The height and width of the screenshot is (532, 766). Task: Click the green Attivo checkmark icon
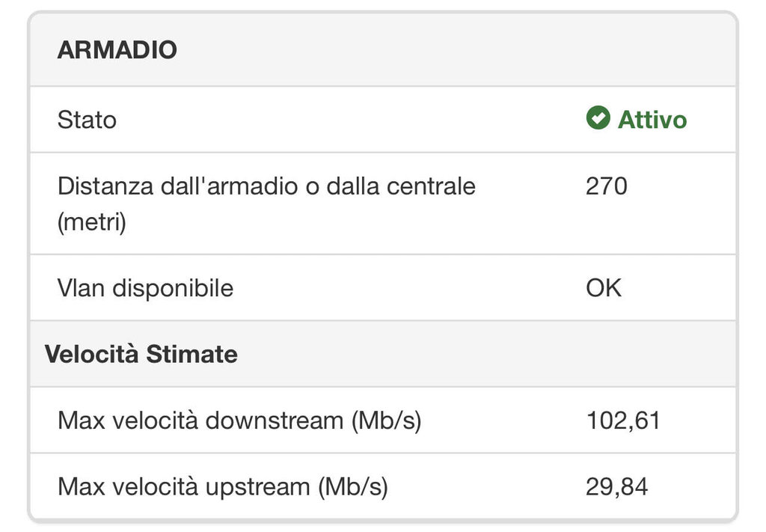(x=598, y=118)
